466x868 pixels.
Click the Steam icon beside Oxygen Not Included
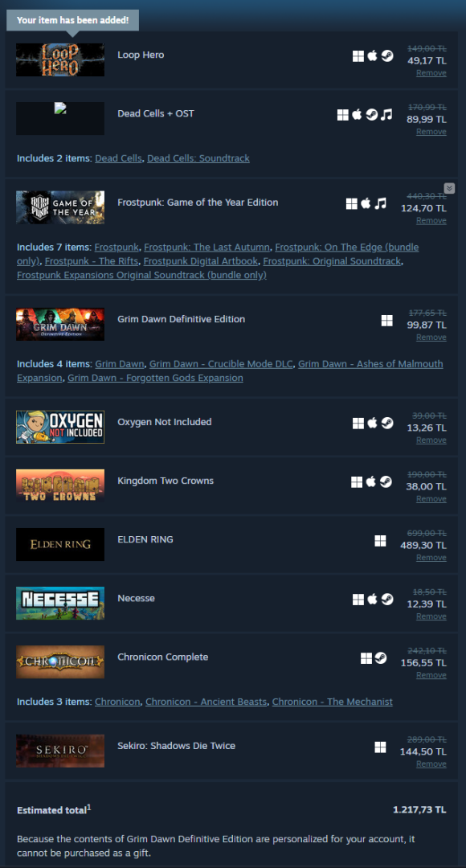point(387,423)
